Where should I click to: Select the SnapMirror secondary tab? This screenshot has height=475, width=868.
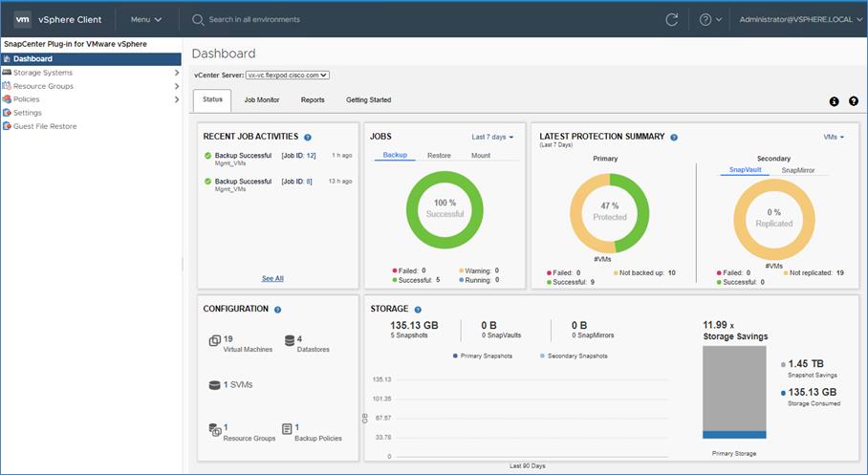click(797, 170)
